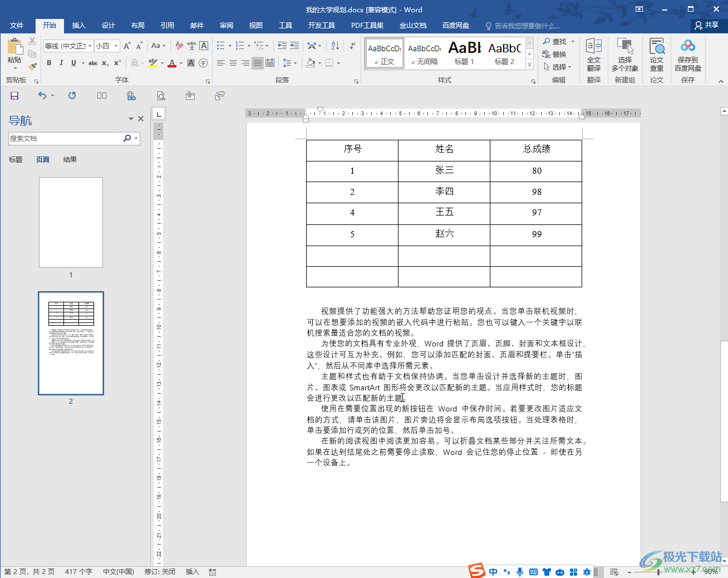Sort text with the A-Z sort icon

[x=335, y=46]
